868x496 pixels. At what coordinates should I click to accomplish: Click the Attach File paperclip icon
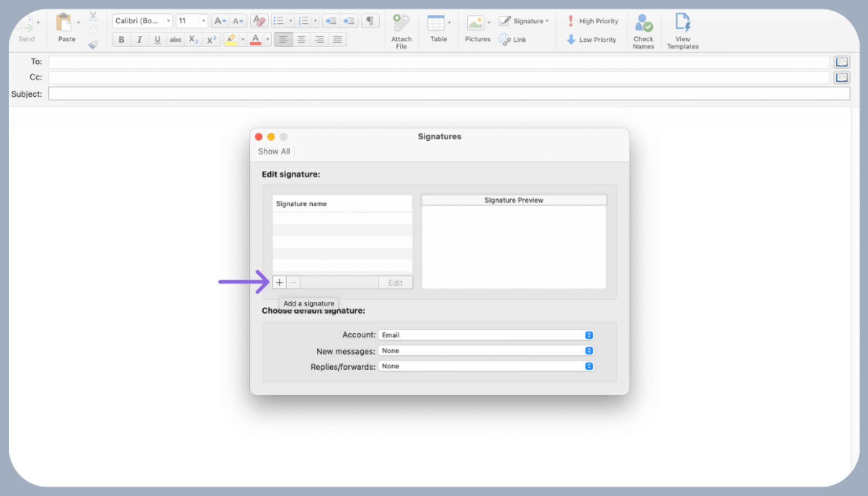pos(401,23)
